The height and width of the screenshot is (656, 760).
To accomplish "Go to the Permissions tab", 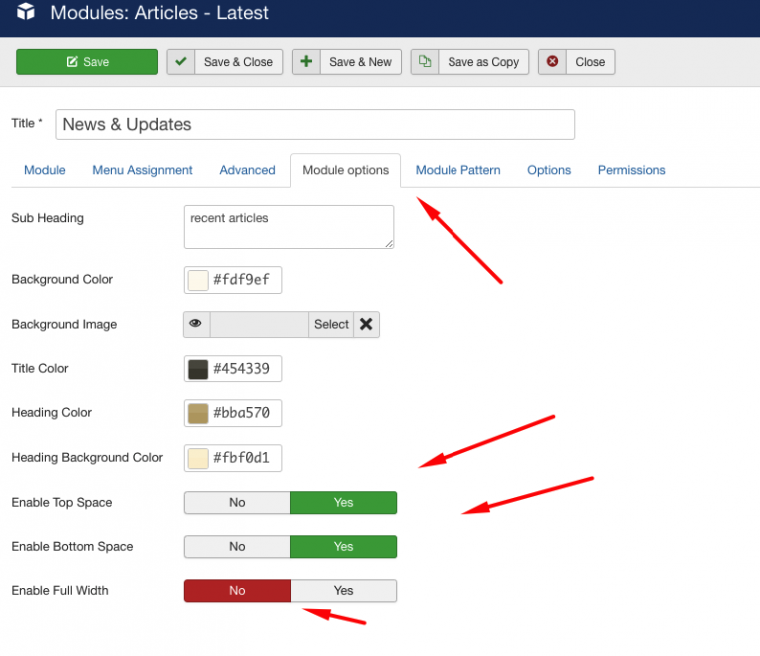I will 631,170.
